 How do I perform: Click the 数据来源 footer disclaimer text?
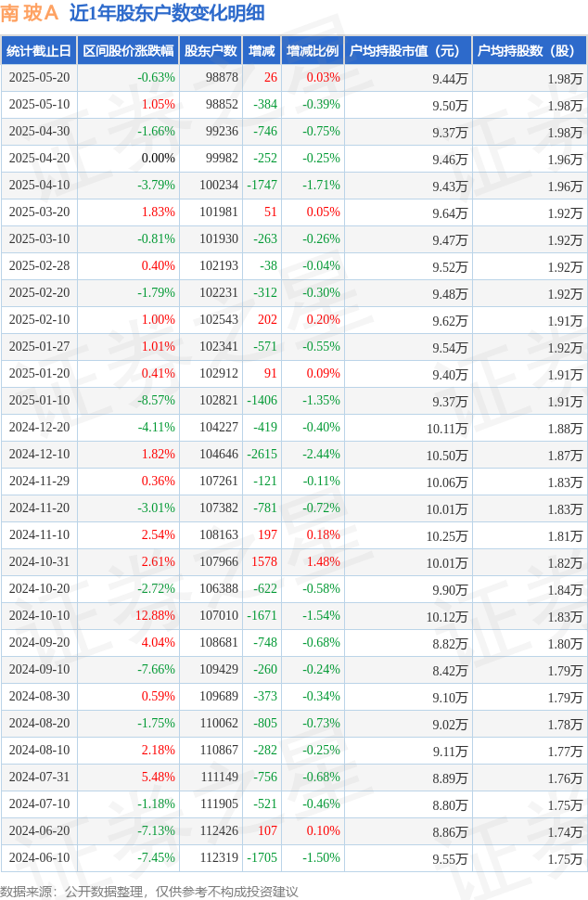[x=149, y=892]
